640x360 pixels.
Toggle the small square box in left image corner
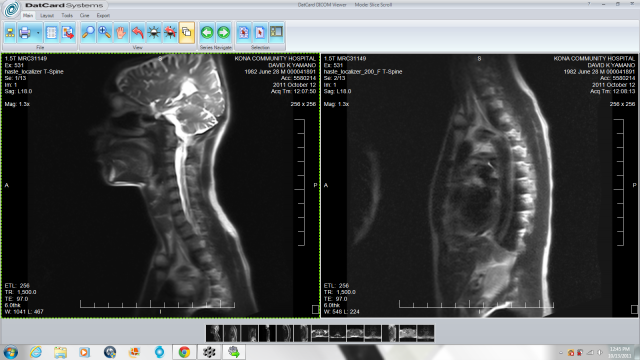pyautogui.click(x=315, y=310)
